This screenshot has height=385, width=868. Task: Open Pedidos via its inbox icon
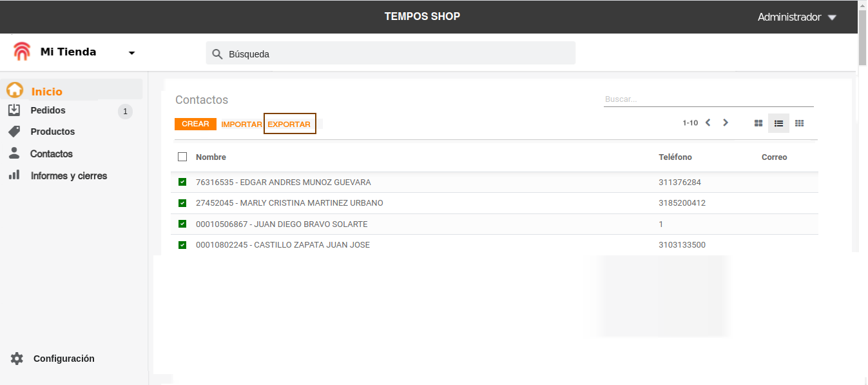pos(14,110)
